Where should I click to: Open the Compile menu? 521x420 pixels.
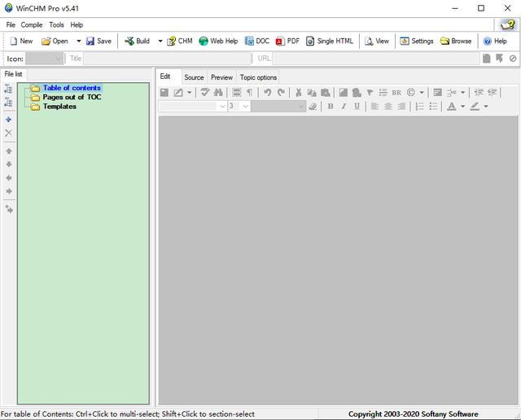[x=32, y=25]
